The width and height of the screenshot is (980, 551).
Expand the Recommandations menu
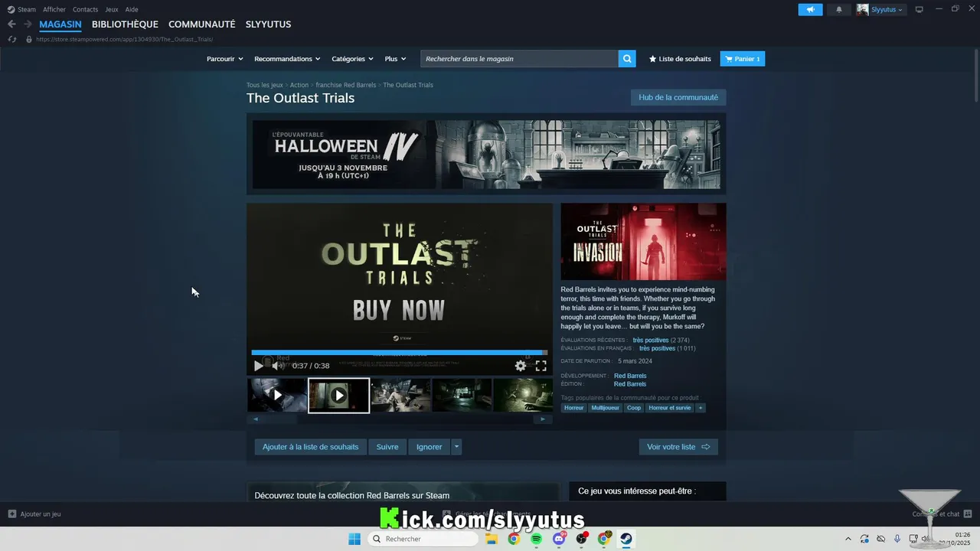tap(288, 59)
